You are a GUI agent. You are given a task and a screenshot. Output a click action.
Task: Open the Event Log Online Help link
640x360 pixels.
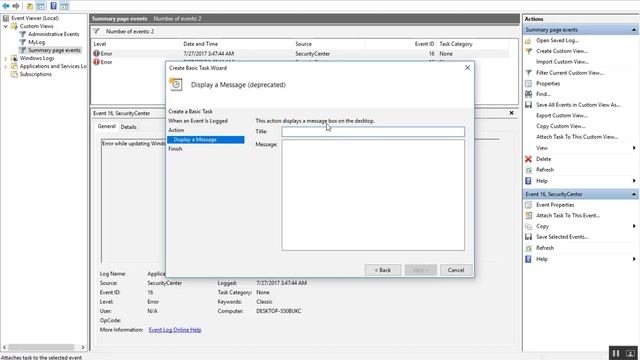tap(175, 330)
